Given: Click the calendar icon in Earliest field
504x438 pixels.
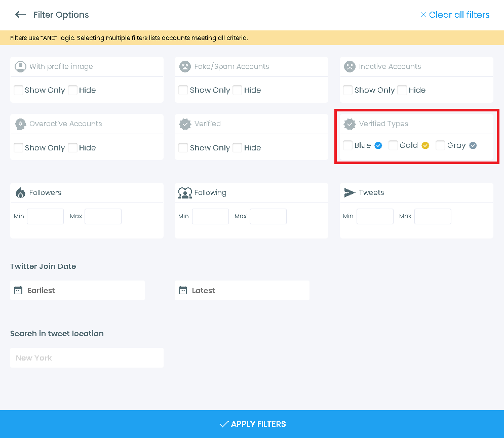Looking at the screenshot, I should [x=18, y=291].
